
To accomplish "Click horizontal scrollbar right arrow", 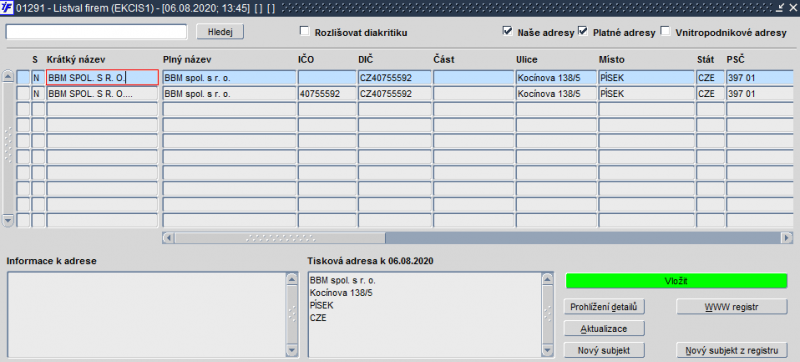I will [787, 238].
